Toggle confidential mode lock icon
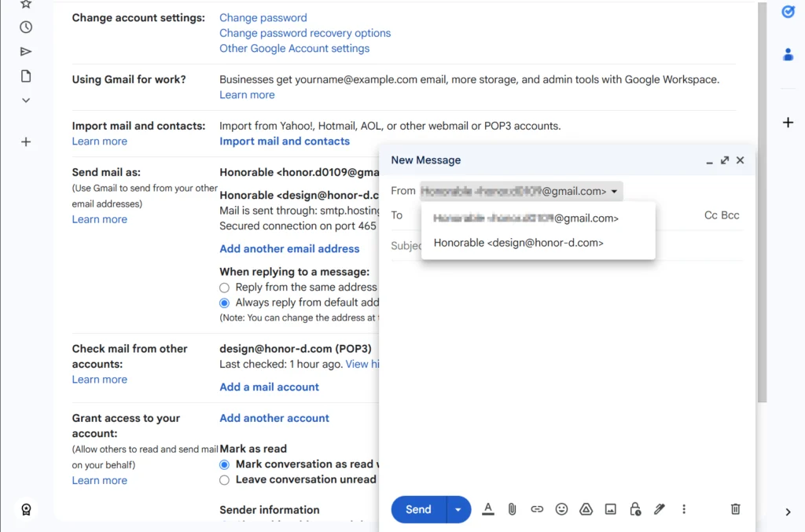Screen dimensions: 805x532 pyautogui.click(x=635, y=509)
